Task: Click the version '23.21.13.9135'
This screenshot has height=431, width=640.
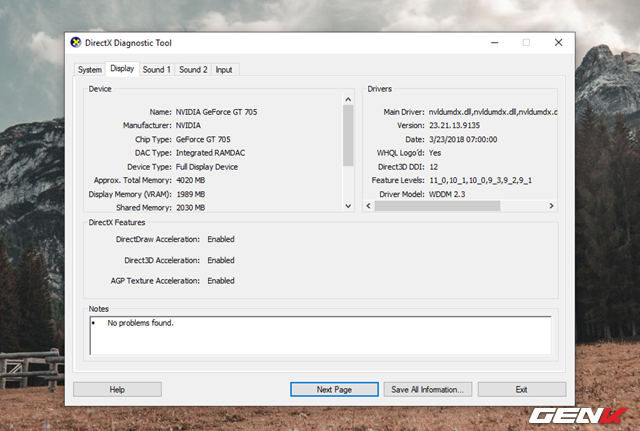Action: (x=454, y=125)
